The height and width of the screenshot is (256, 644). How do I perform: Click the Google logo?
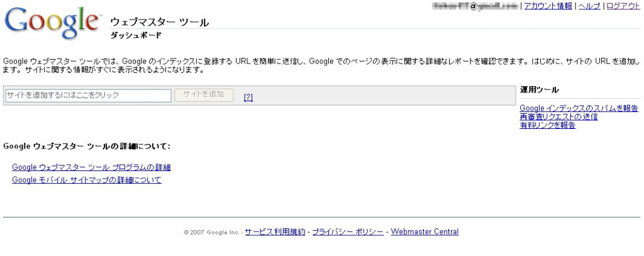52,23
